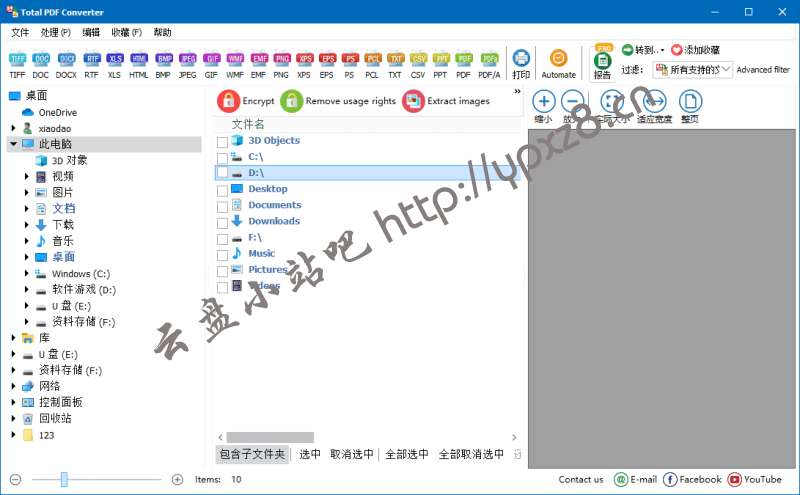800x495 pixels.
Task: Choose the EPS conversion icon
Action: pos(327,65)
